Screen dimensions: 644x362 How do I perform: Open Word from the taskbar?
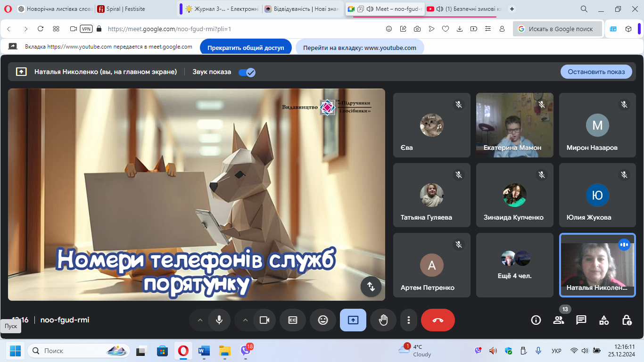204,351
